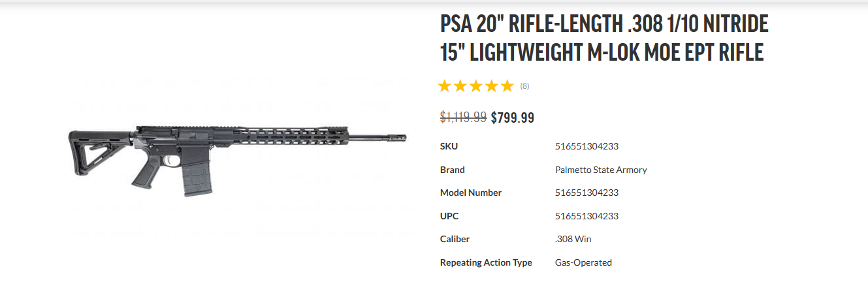
Task: Click the $799.99 sale price
Action: coord(513,117)
